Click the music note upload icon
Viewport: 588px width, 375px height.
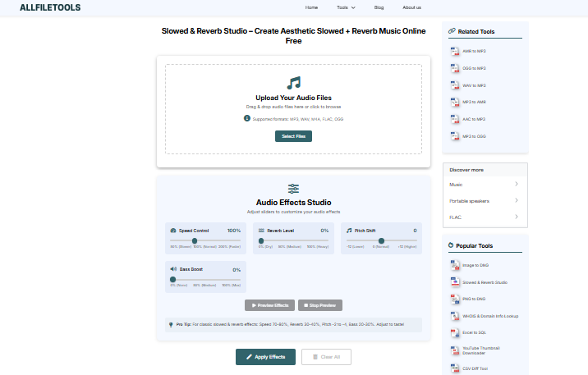click(293, 83)
